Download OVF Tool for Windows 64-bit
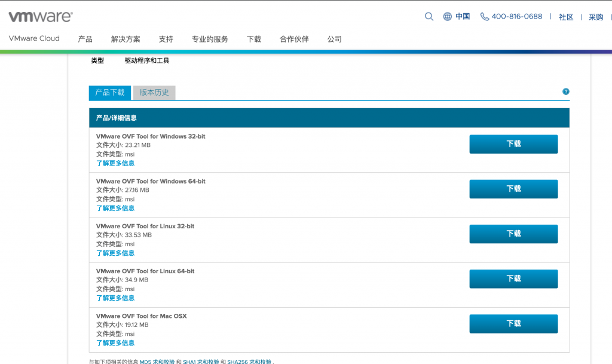The height and width of the screenshot is (364, 612). coord(513,189)
